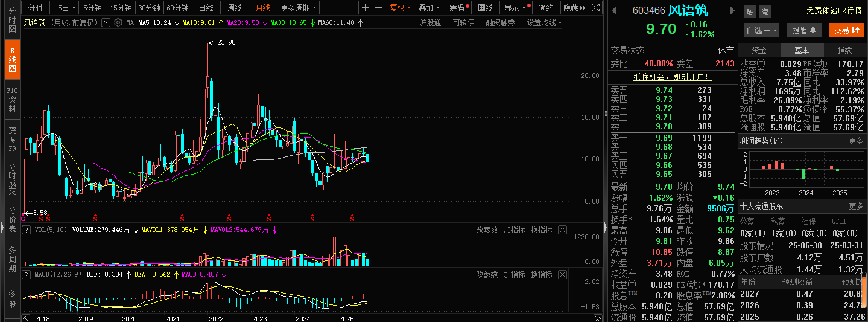Open help icon for MACD indicator

(x=26, y=274)
